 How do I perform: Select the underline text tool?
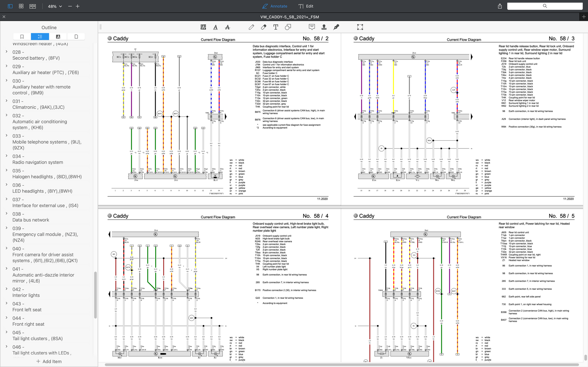(215, 27)
